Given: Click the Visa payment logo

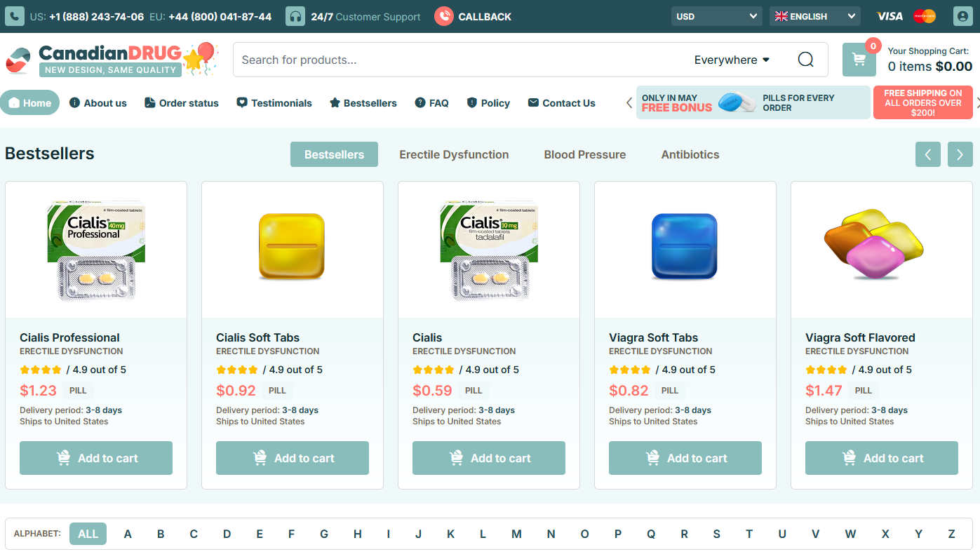Looking at the screenshot, I should (890, 16).
